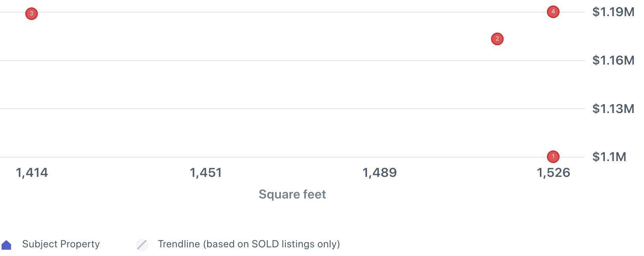The height and width of the screenshot is (256, 644).
Task: Select the $1.1M axis label
Action: 609,157
